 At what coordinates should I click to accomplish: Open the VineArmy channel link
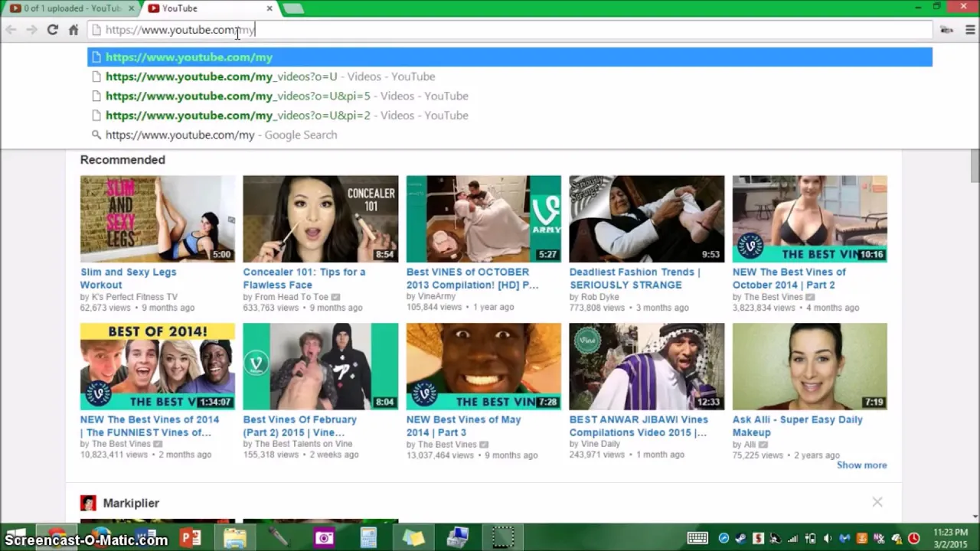coord(436,296)
